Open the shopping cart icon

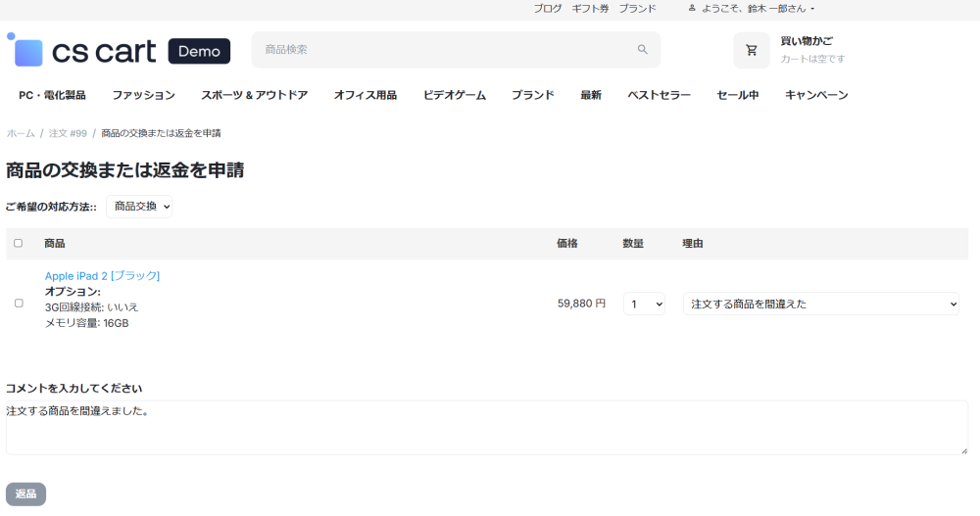752,50
